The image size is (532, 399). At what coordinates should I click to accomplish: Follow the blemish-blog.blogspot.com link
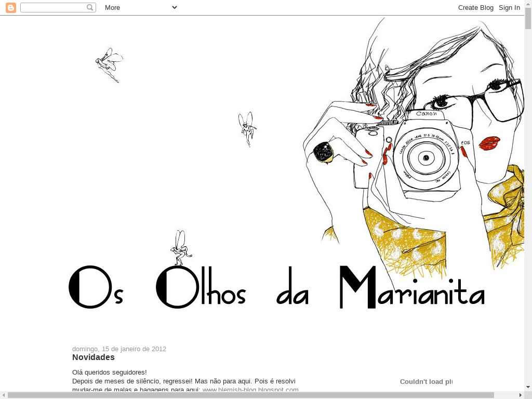click(x=250, y=390)
